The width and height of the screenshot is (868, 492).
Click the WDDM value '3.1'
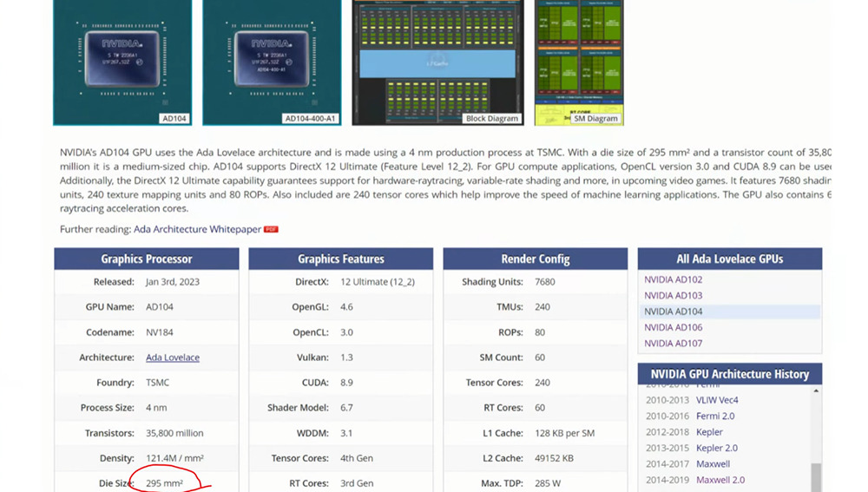click(346, 433)
